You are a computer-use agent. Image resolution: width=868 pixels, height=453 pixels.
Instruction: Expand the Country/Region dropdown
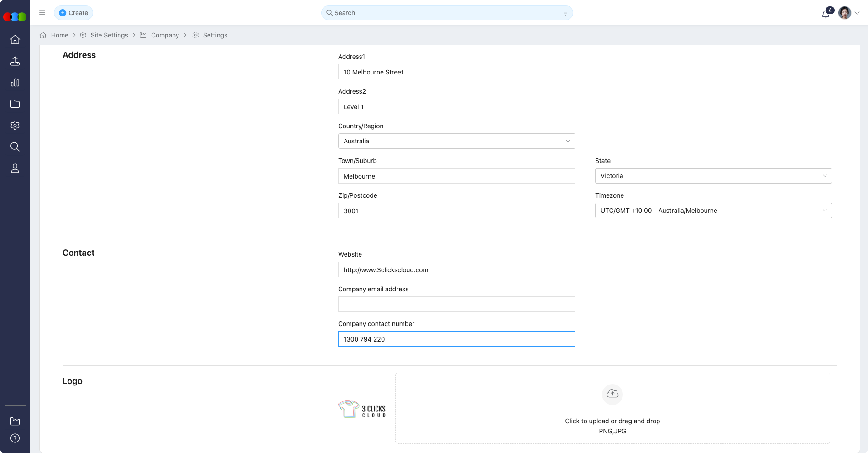[456, 141]
